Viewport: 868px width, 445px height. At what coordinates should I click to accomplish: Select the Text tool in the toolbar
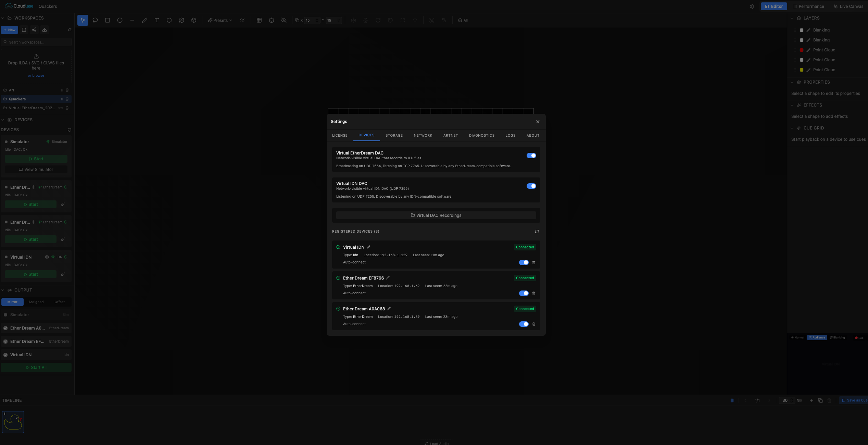[157, 20]
